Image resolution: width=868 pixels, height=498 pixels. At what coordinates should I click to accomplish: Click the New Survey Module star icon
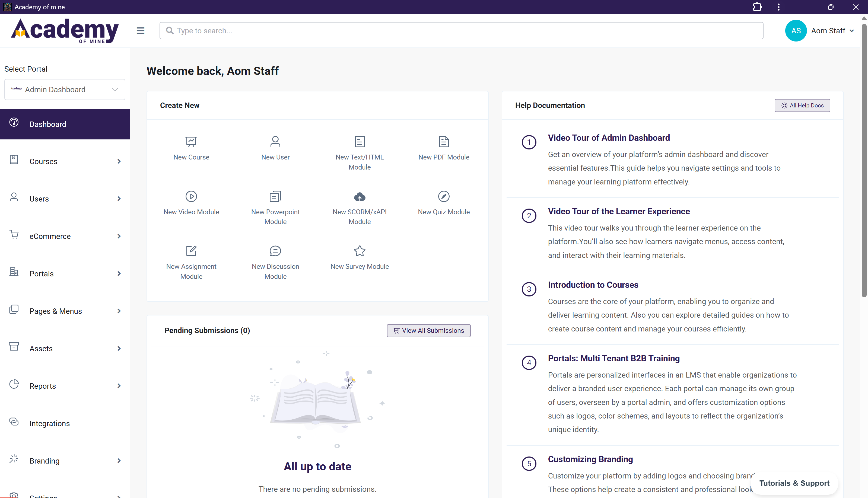[359, 251]
